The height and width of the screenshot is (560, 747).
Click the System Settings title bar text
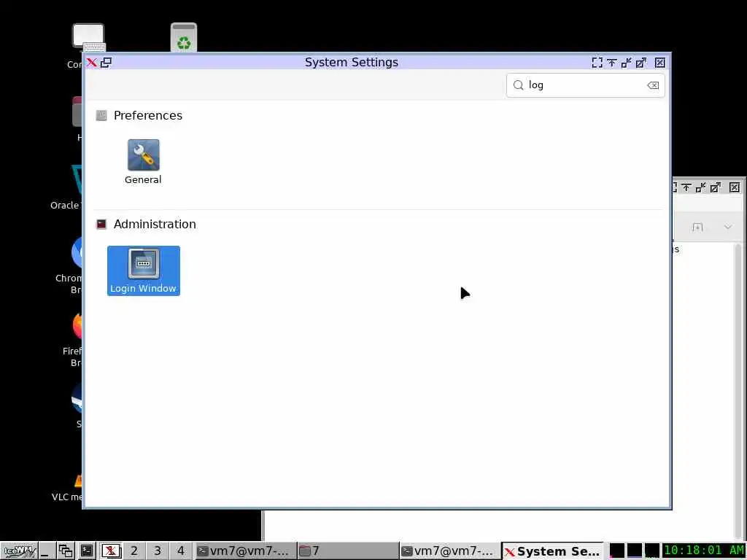tap(352, 63)
